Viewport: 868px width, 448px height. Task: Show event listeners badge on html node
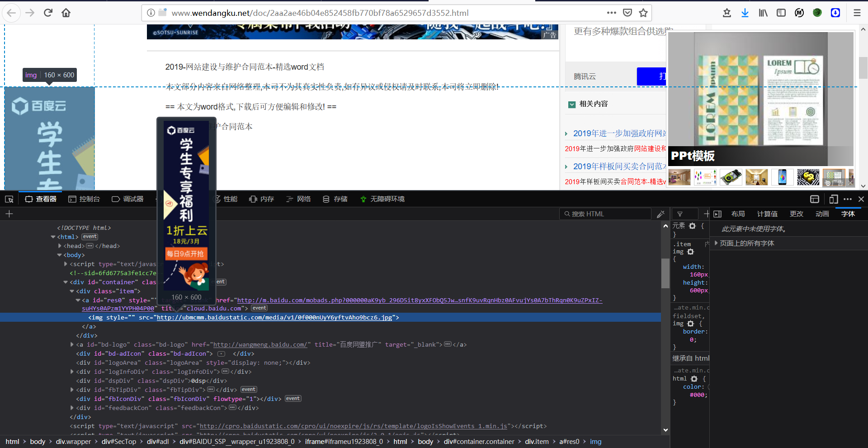pos(90,237)
